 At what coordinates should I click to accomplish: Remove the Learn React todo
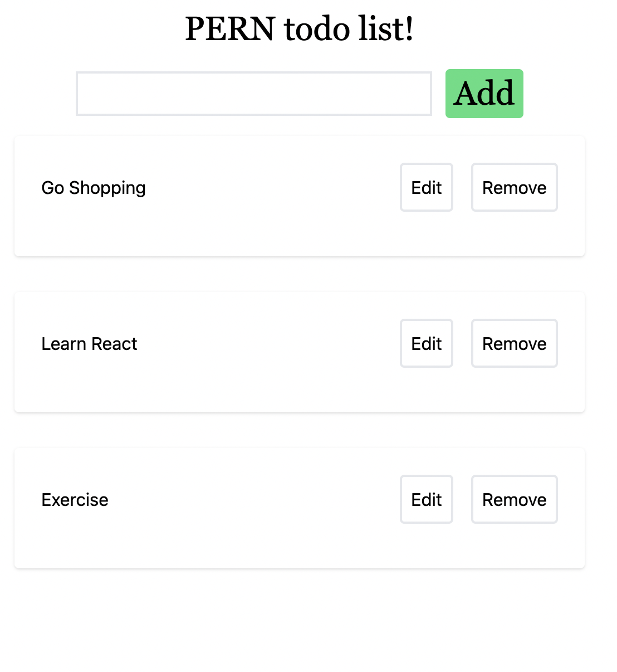coord(513,343)
